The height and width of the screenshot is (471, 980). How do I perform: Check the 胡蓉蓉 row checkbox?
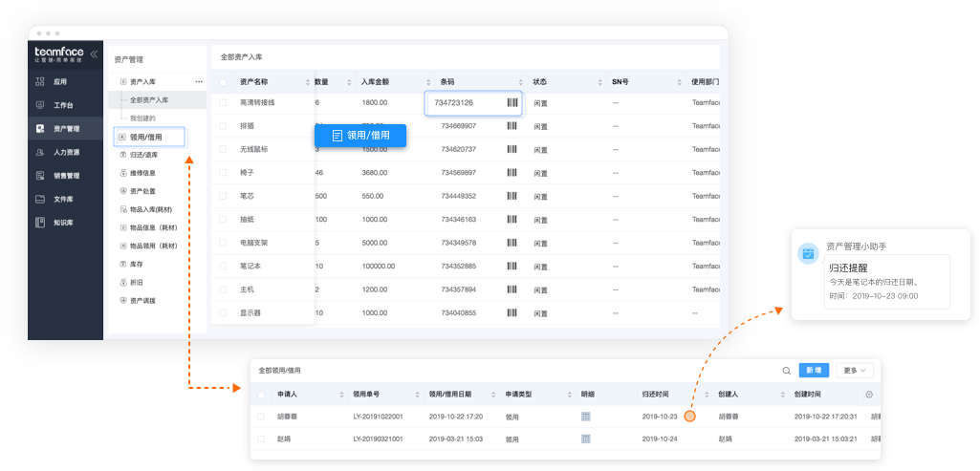tap(261, 416)
